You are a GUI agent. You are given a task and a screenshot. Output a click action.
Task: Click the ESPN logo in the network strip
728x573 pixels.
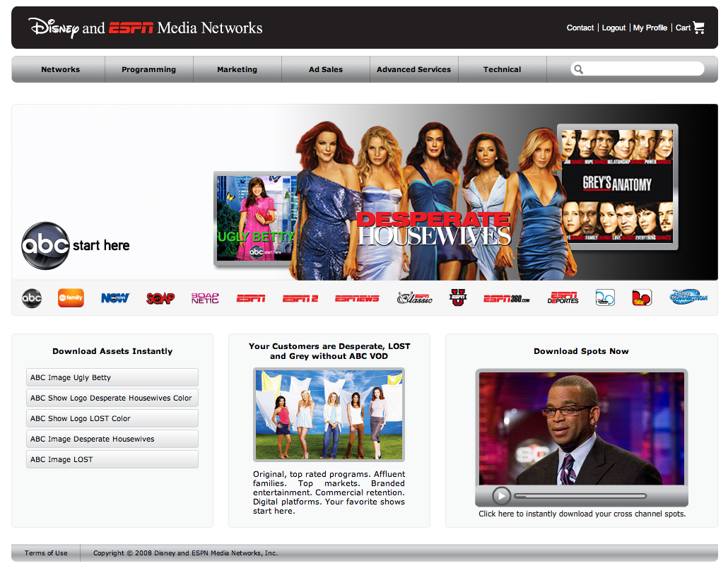pyautogui.click(x=252, y=298)
